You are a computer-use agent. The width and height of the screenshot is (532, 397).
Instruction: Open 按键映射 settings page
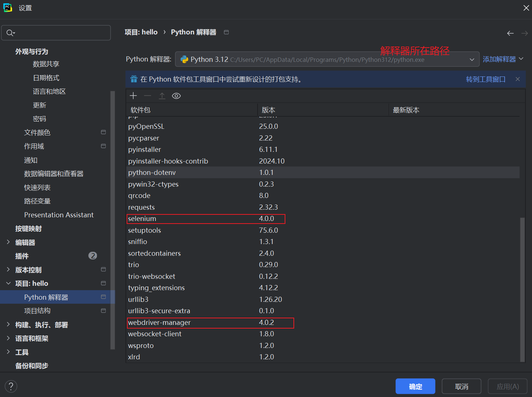29,229
